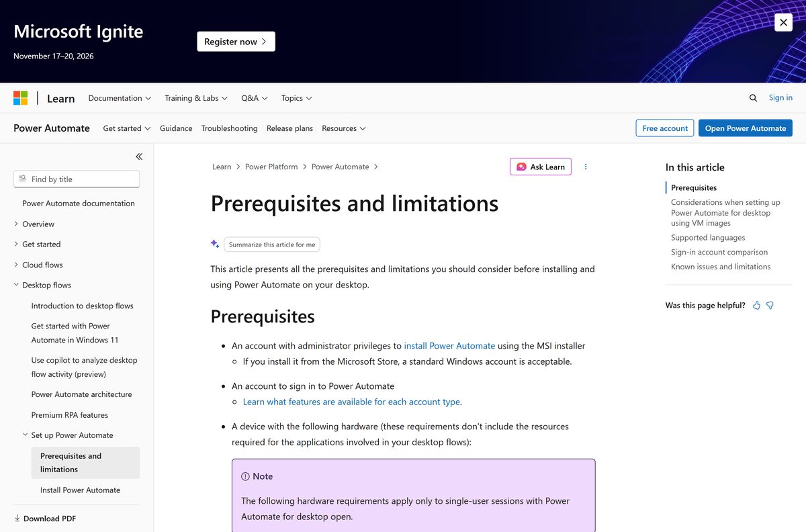Click the Learn breadcrumb

pos(222,167)
